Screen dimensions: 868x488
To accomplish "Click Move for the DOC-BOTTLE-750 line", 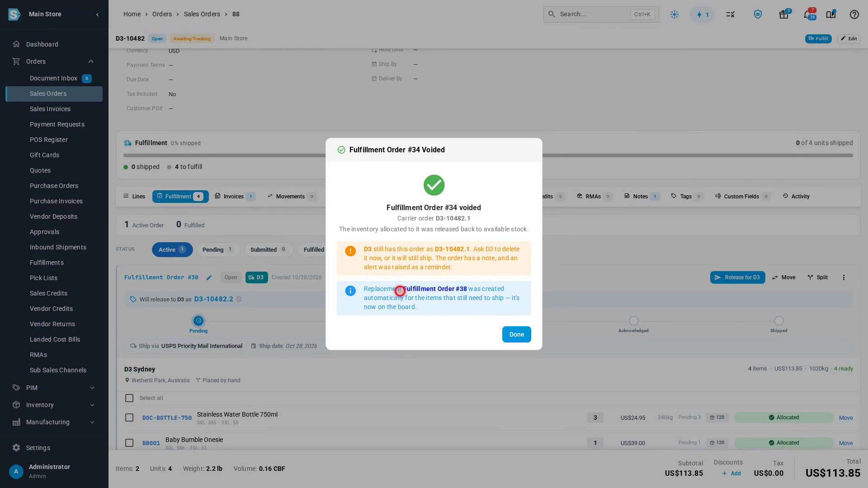I will [x=846, y=418].
